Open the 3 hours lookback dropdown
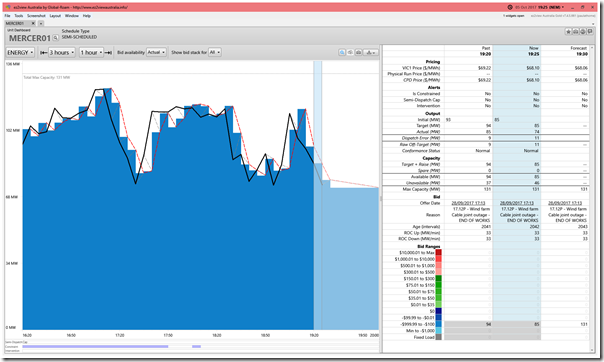The height and width of the screenshot is (362, 604). coord(62,52)
